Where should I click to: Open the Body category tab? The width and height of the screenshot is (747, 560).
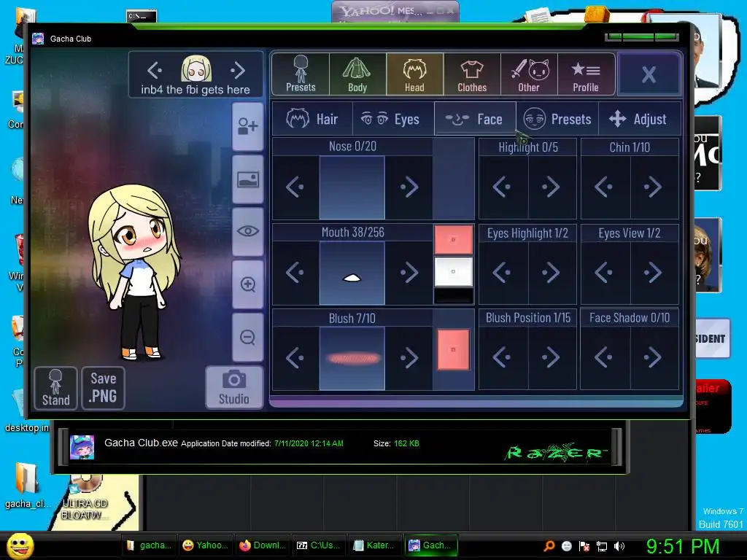click(357, 74)
